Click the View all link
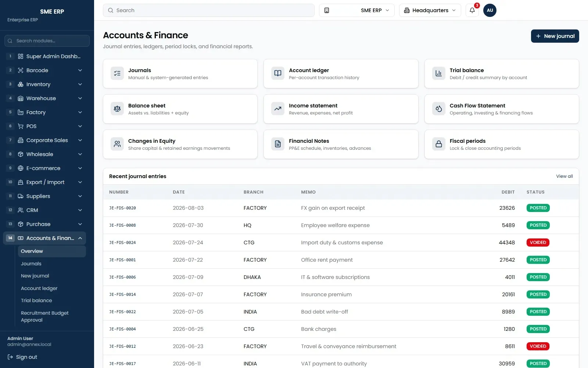The image size is (588, 368). click(x=564, y=176)
